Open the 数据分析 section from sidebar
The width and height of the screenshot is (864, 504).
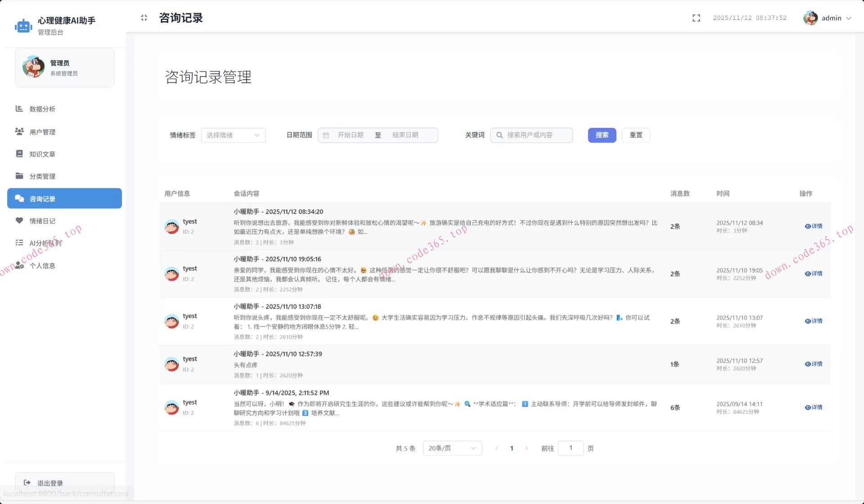coord(41,109)
